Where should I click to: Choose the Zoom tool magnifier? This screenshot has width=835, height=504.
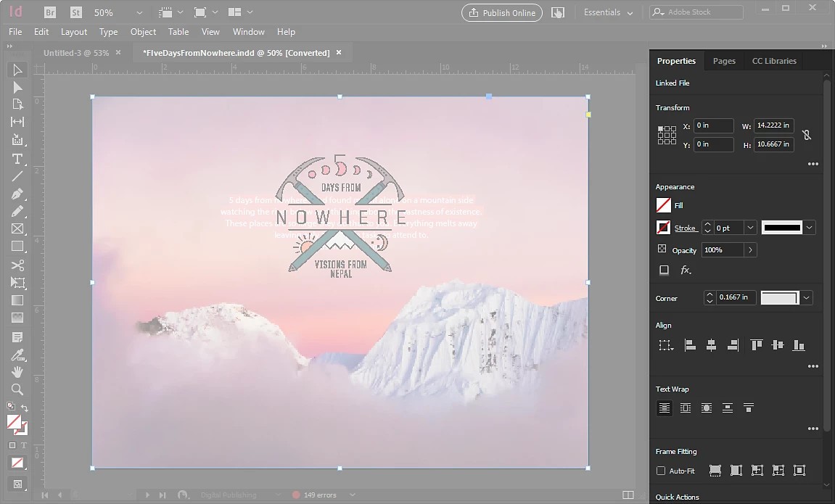coord(17,389)
